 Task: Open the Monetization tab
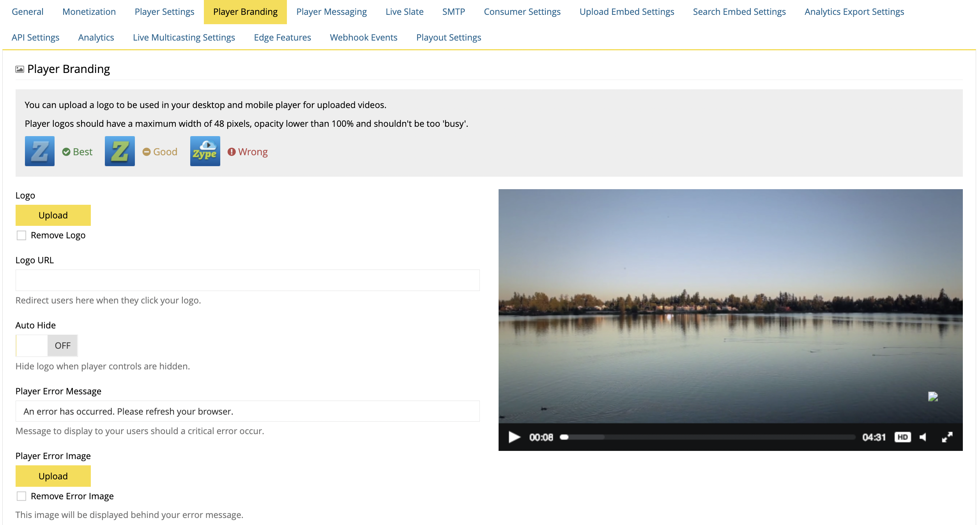[x=89, y=12]
